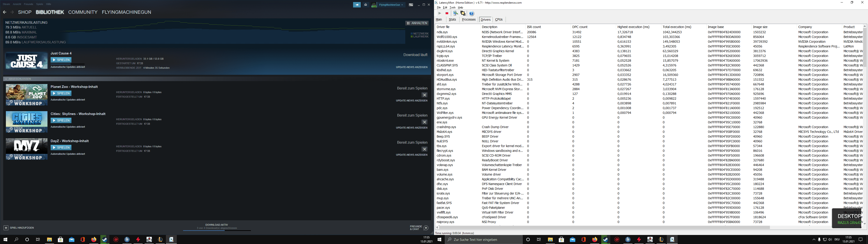This screenshot has height=244, width=868.
Task: Open the DayZ workshop thumbnail
Action: 27,149
